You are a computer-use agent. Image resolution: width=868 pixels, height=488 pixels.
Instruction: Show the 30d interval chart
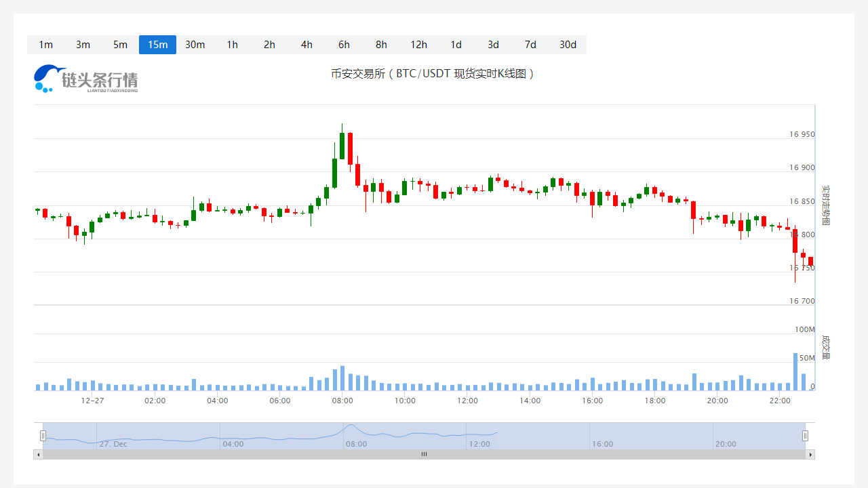click(x=568, y=45)
